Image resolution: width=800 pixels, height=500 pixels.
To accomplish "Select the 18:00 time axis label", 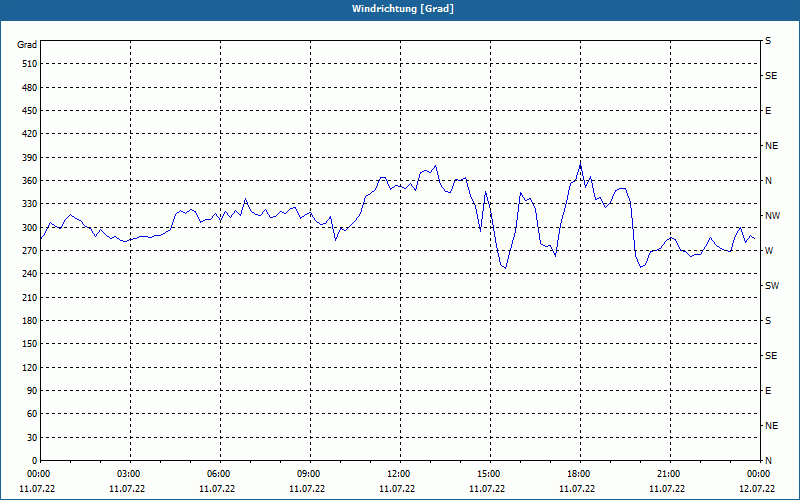I will point(579,474).
